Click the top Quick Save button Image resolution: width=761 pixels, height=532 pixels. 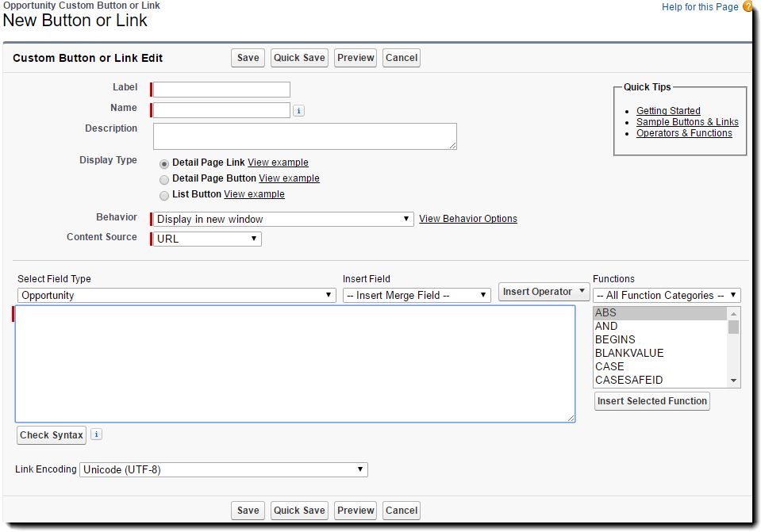(299, 58)
